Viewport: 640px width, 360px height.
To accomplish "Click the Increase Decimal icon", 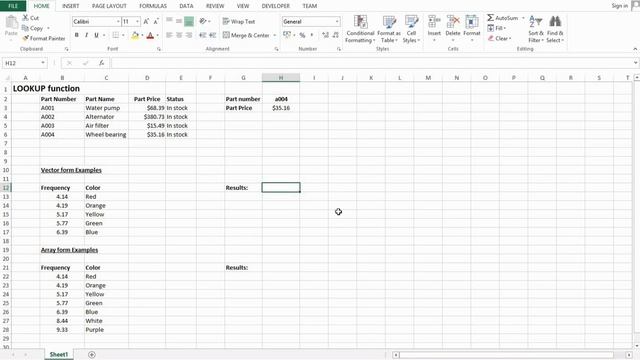I will (x=325, y=36).
